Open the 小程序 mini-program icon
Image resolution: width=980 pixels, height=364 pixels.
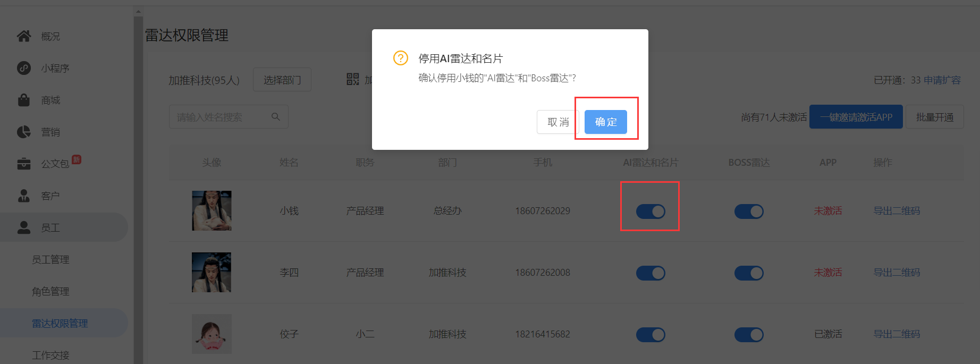24,68
